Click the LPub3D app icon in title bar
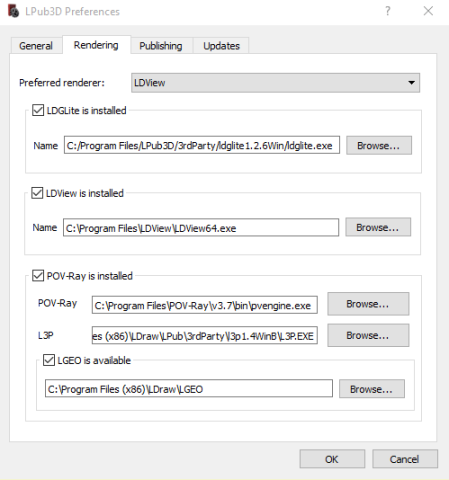 click(13, 11)
